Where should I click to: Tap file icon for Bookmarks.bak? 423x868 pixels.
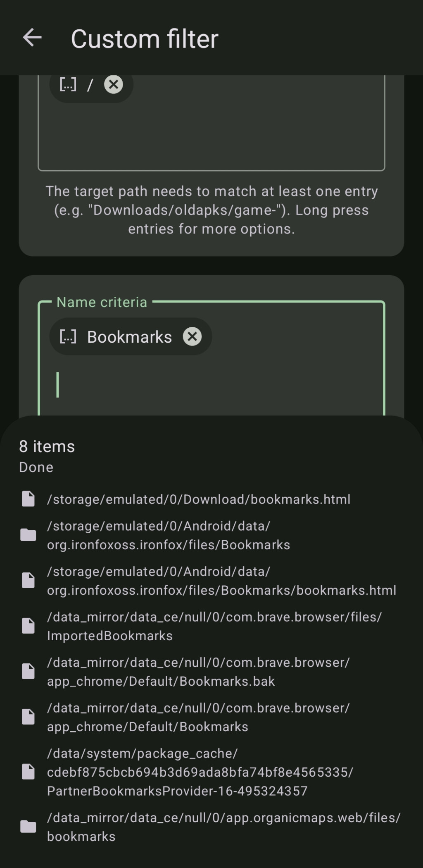tap(28, 671)
